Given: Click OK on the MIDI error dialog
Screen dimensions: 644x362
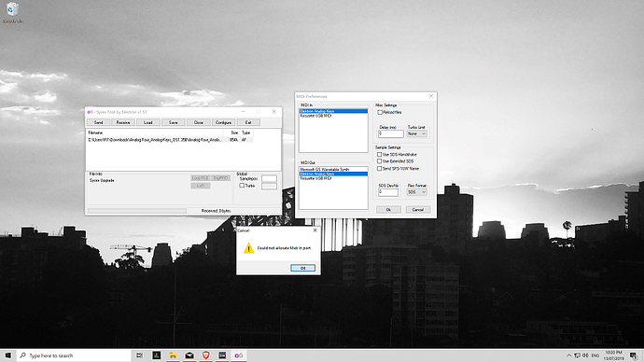Looking at the screenshot, I should [x=302, y=268].
